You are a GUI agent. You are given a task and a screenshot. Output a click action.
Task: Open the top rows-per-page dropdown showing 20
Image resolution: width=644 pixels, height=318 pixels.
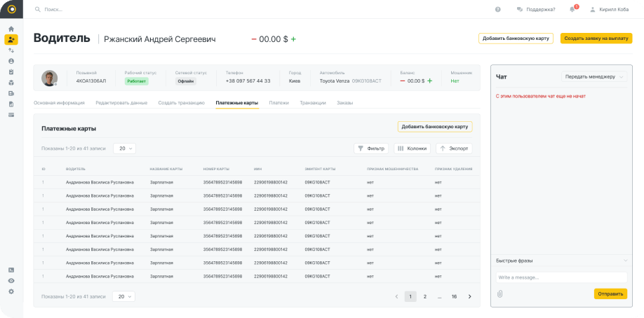click(124, 148)
